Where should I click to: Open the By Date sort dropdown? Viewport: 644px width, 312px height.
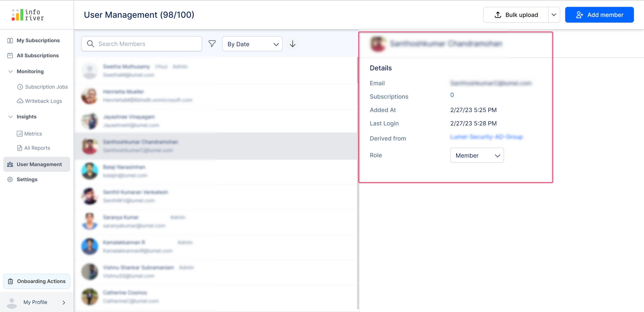point(252,44)
